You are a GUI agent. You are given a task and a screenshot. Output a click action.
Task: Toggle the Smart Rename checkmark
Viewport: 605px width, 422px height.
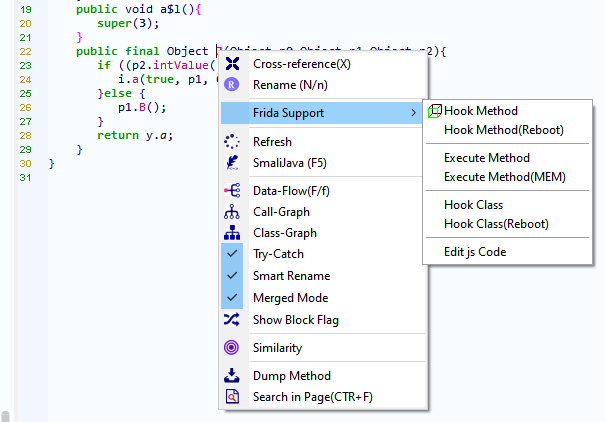(x=232, y=276)
